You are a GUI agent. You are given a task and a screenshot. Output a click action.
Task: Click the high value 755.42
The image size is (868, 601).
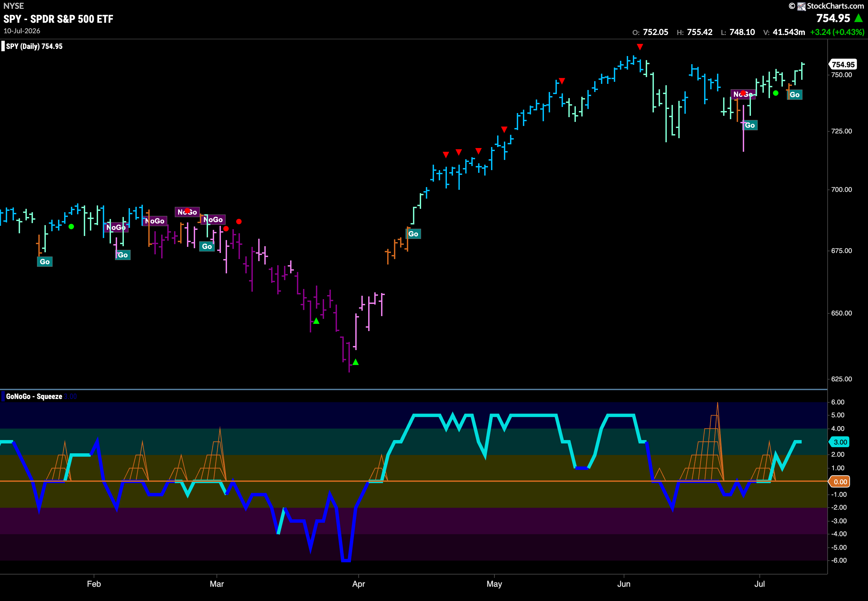699,32
